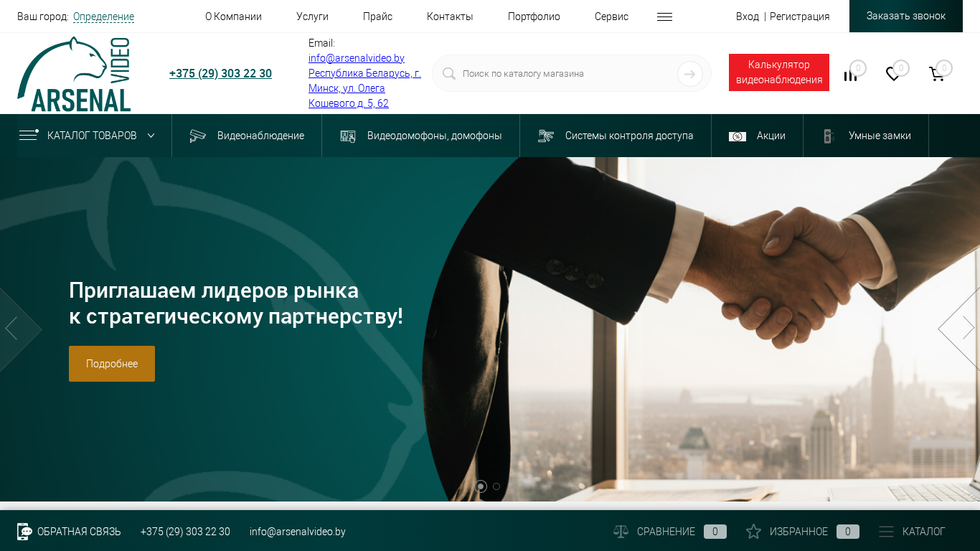Open Калькулятор видеонаблюдения red button
The height and width of the screenshot is (551, 980).
click(779, 72)
